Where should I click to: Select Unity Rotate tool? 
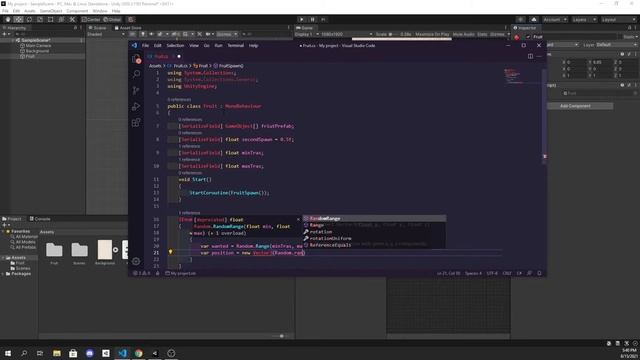pyautogui.click(x=29, y=20)
